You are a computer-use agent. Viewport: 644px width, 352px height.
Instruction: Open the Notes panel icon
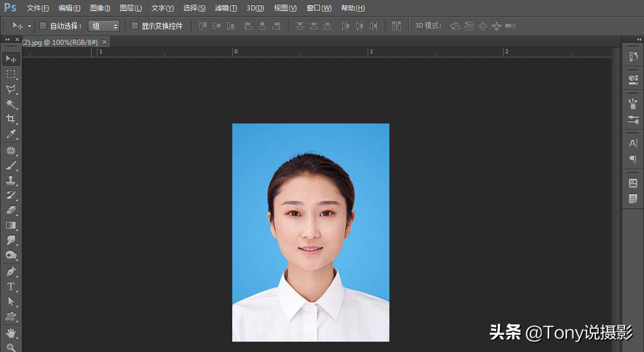coord(633,199)
